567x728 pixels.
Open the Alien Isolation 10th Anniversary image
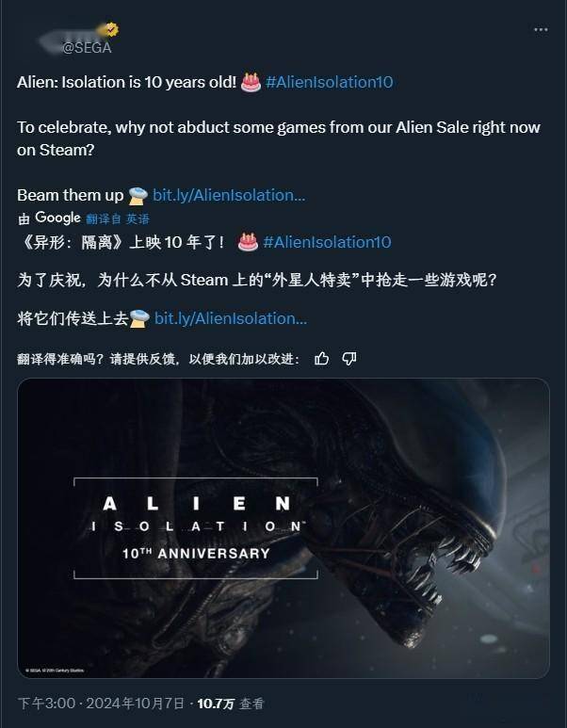click(283, 528)
